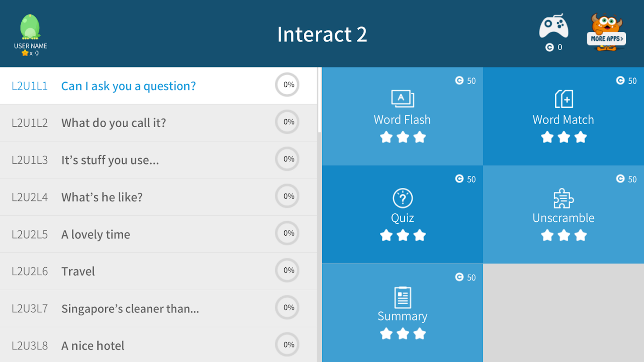This screenshot has width=644, height=362.
Task: Click the lesson list scrollbar
Action: (319, 100)
